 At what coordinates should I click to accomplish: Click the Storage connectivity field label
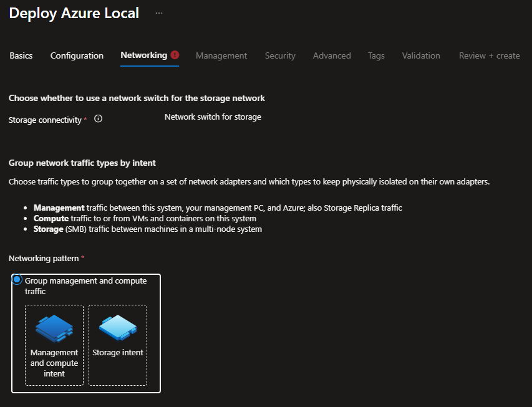pos(45,120)
